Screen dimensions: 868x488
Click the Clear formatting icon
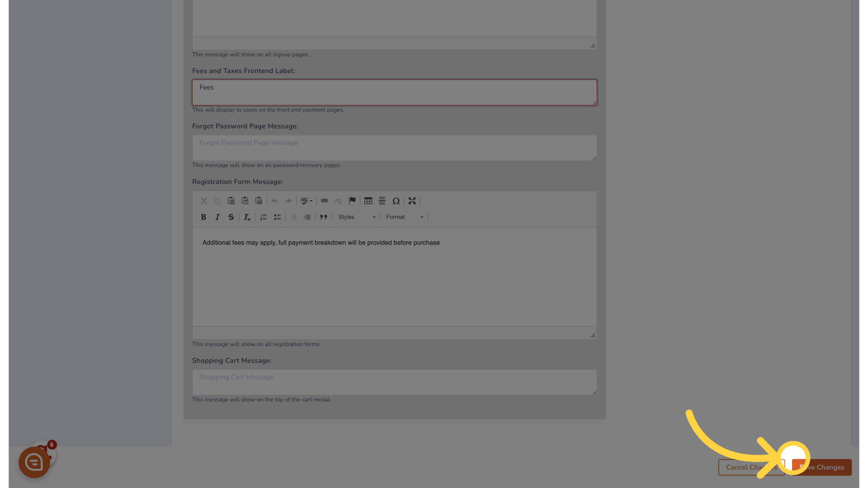coord(247,217)
